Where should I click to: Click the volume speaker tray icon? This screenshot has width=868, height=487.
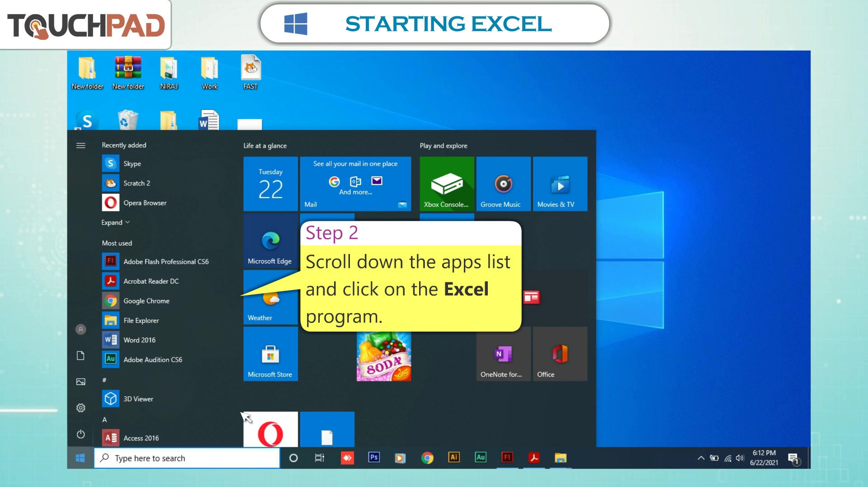[x=740, y=458]
